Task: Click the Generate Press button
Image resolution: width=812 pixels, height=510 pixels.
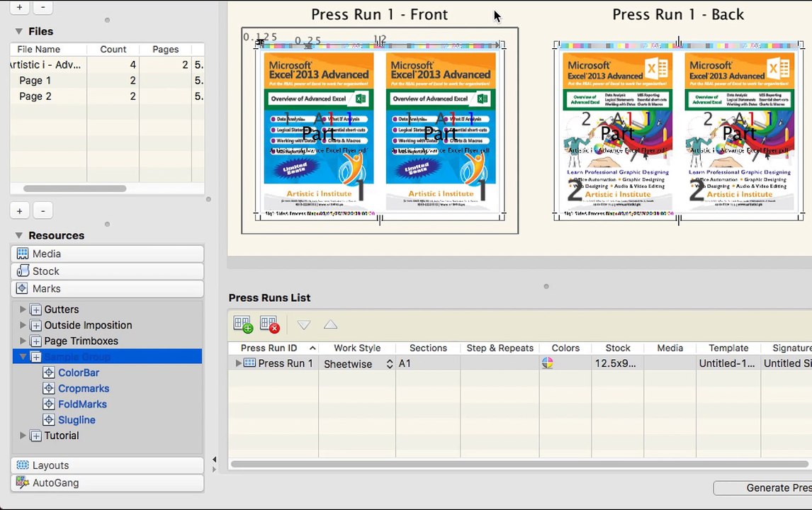Action: click(763, 488)
